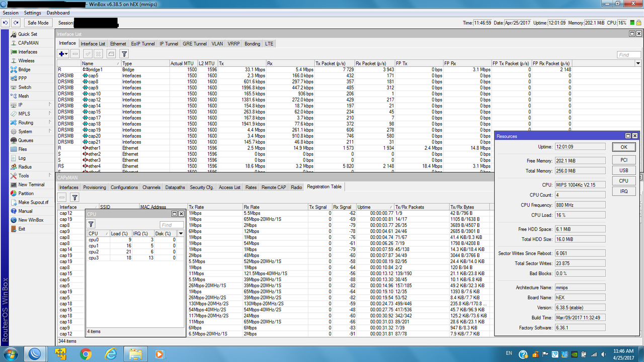Open New WinBox

click(31, 220)
